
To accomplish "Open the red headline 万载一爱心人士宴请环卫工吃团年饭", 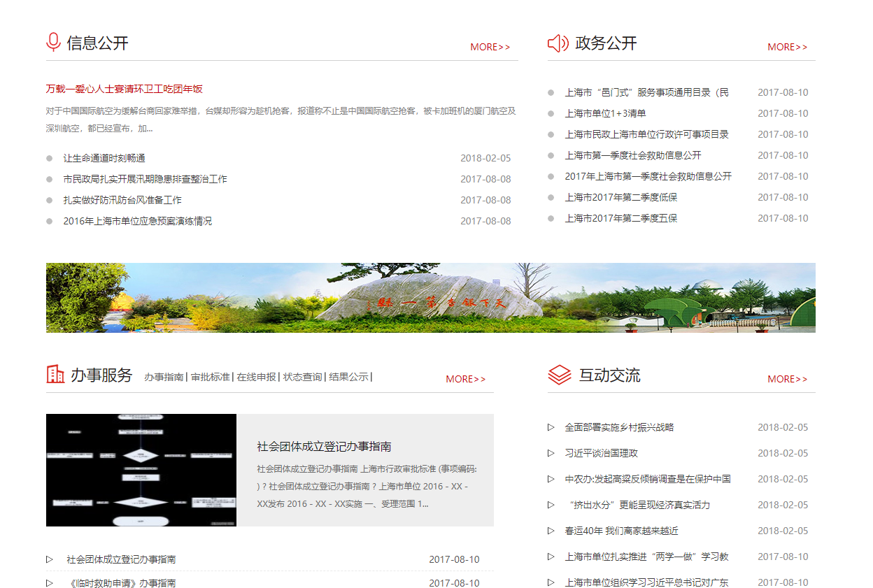I will pos(125,89).
